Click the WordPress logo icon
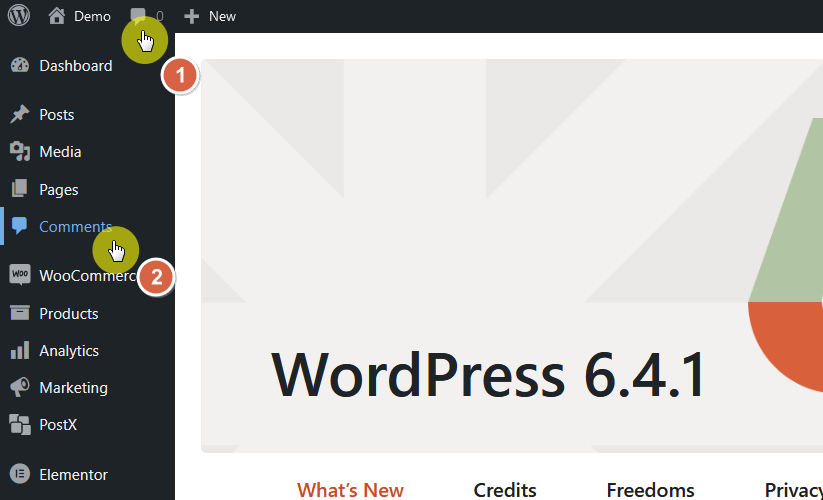Viewport: 823px width, 500px height. 18,15
